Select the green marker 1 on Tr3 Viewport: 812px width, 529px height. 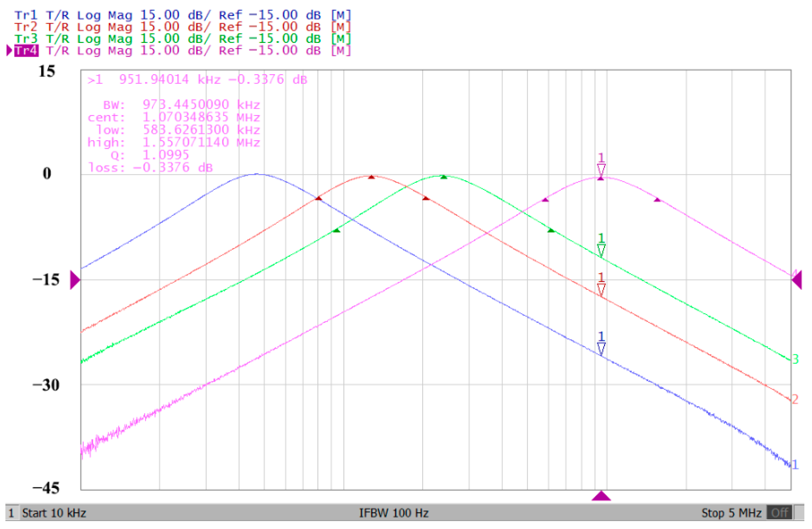click(x=601, y=250)
